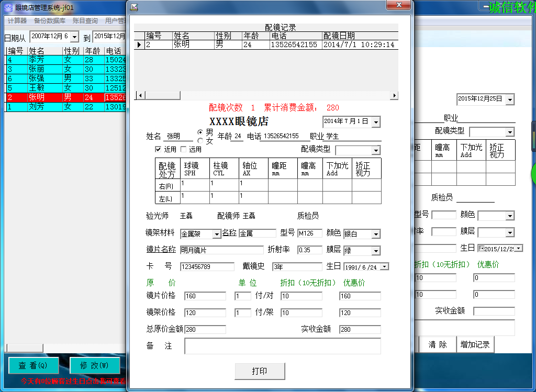Click 13526542155 phone cell in record grid

pos(296,44)
